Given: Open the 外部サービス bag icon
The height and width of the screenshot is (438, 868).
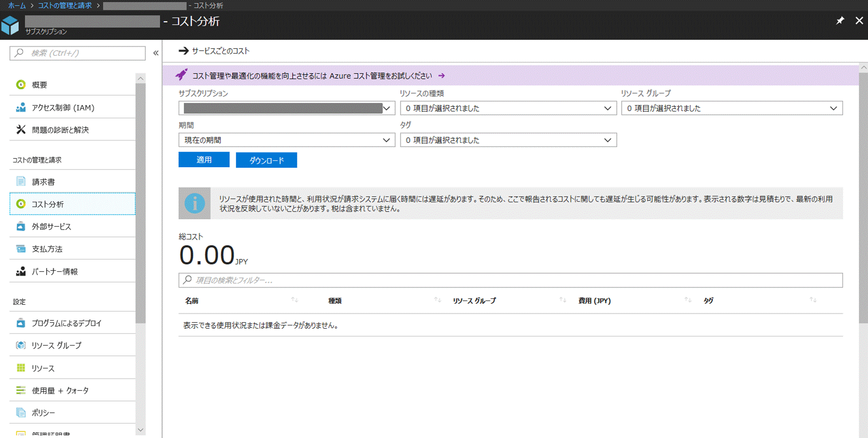Looking at the screenshot, I should coord(21,226).
